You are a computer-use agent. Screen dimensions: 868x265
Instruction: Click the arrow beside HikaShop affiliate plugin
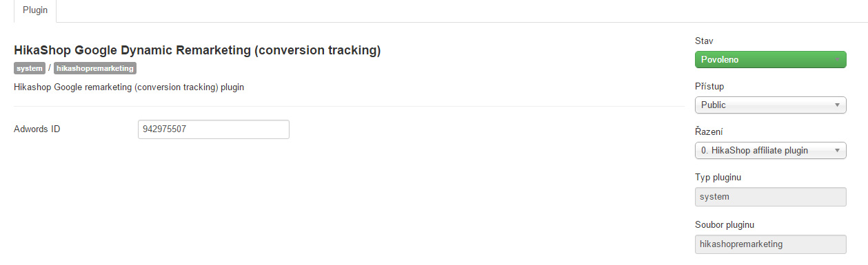point(837,150)
